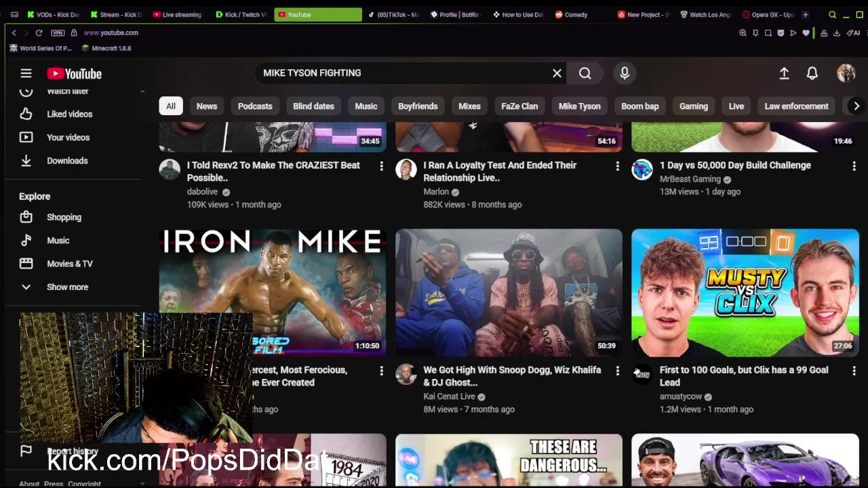Go back with the browser back arrow
Screen dimensions: 868x488
[14, 33]
